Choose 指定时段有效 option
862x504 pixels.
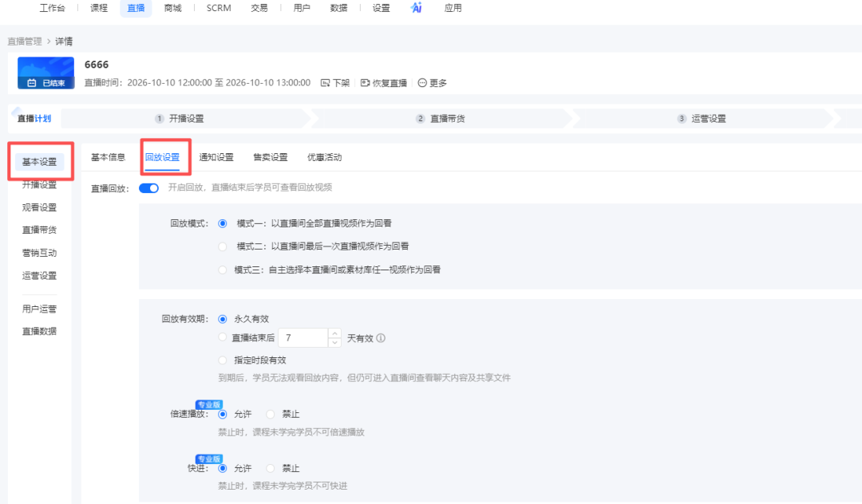click(x=223, y=360)
